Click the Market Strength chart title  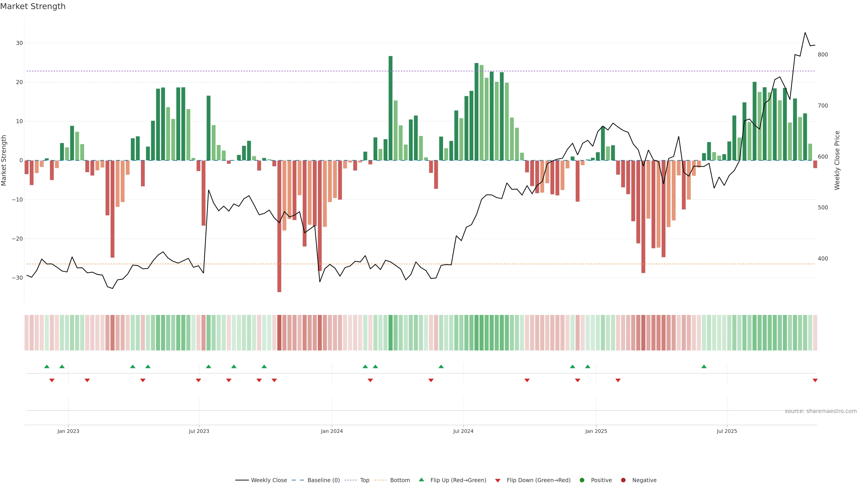[x=33, y=6]
